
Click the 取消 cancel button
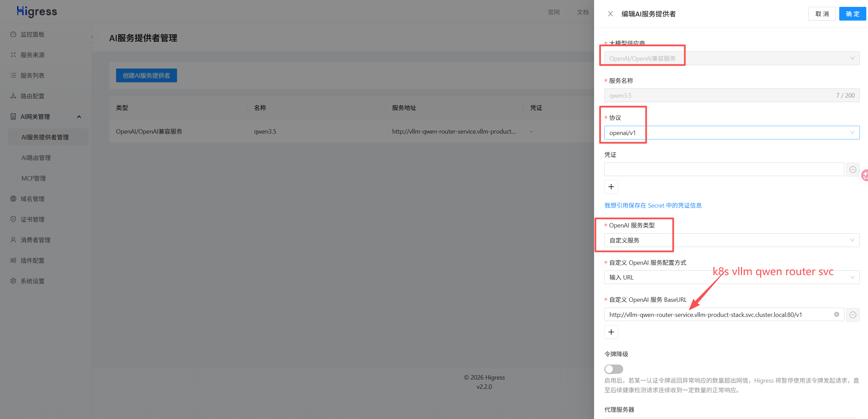(x=822, y=14)
